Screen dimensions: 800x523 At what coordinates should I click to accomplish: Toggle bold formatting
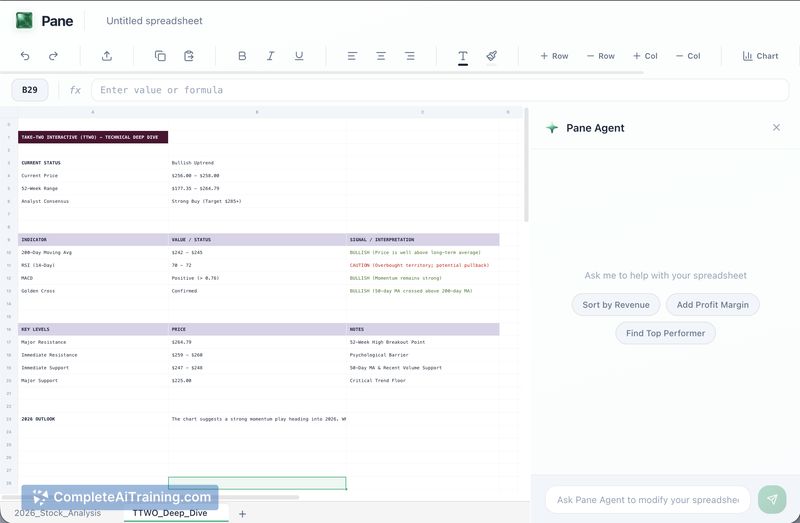click(242, 56)
